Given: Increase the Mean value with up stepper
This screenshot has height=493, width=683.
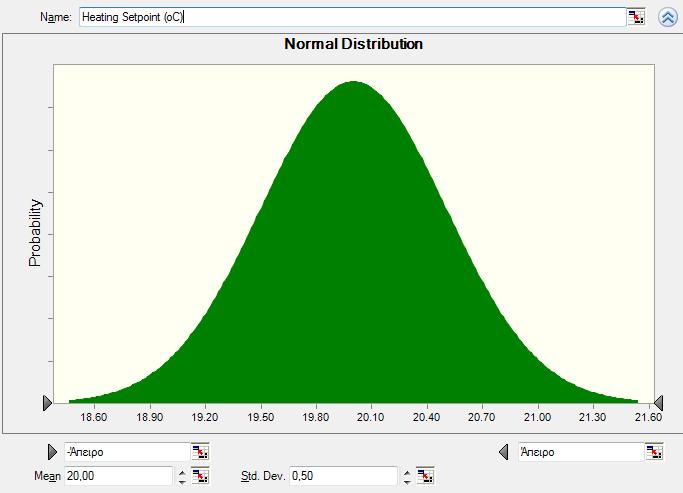Looking at the screenshot, I should coord(183,472).
